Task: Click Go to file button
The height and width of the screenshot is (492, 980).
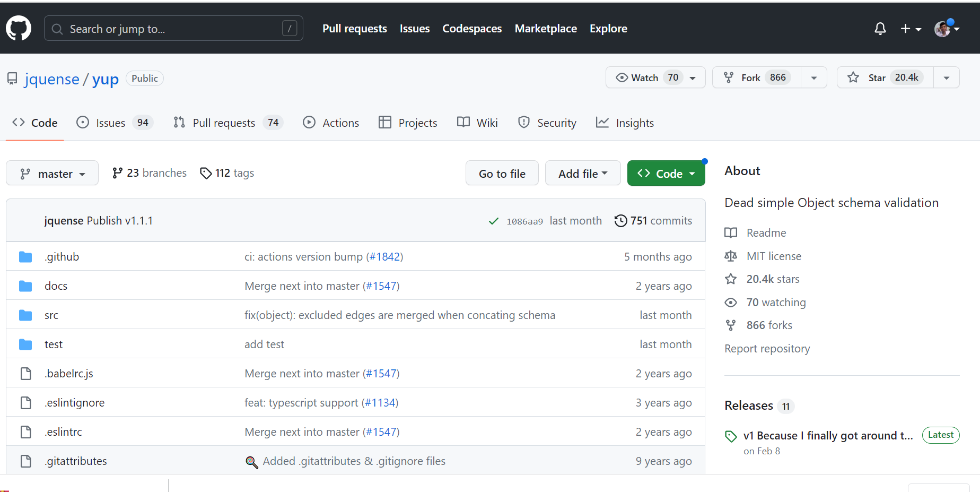Action: [x=502, y=173]
